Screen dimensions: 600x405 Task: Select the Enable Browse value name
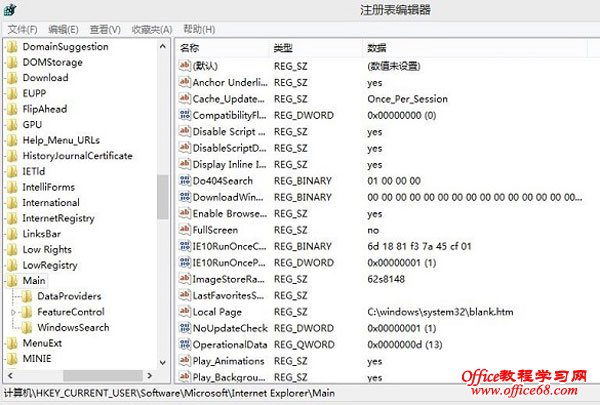click(230, 214)
